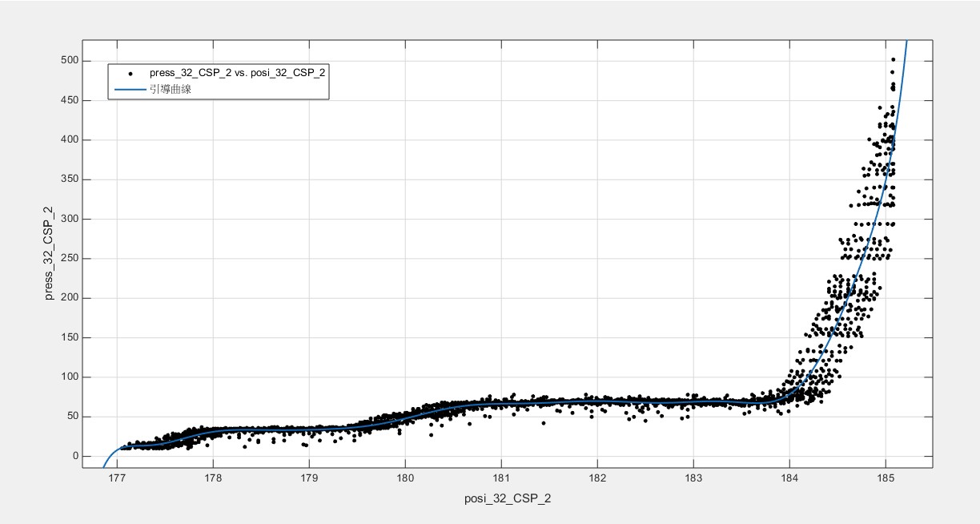Image resolution: width=980 pixels, height=524 pixels.
Task: Click the blue curve exiting the plot's top edge
Action: point(906,42)
